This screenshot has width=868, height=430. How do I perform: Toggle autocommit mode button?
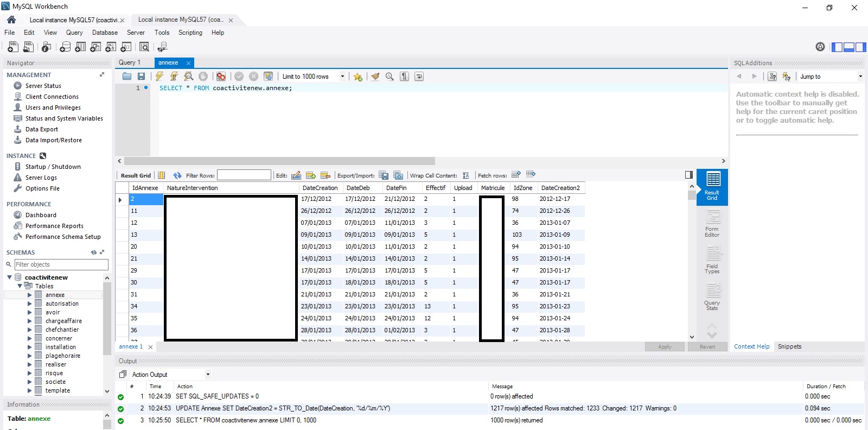(x=268, y=77)
